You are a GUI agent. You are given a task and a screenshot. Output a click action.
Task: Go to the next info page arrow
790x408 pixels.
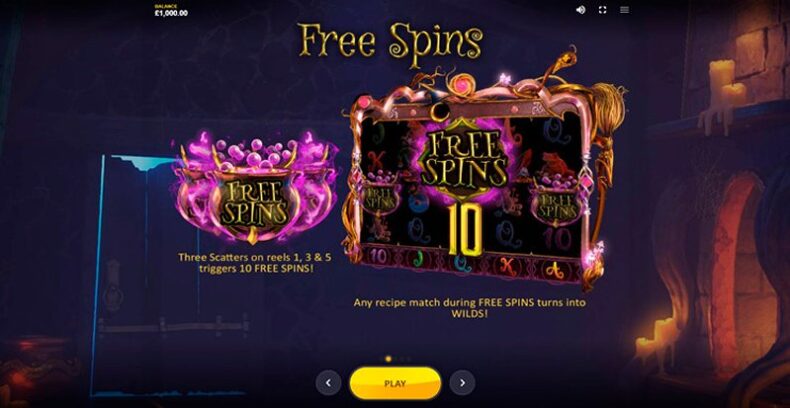(462, 383)
